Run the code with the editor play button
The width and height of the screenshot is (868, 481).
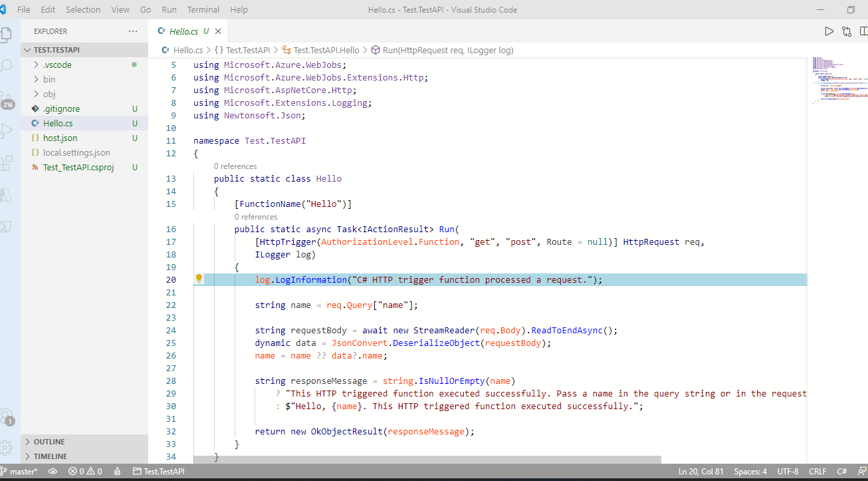tap(829, 31)
